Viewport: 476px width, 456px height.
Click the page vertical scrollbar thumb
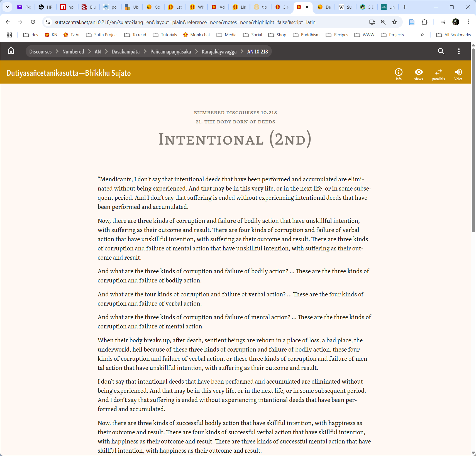click(x=473, y=140)
